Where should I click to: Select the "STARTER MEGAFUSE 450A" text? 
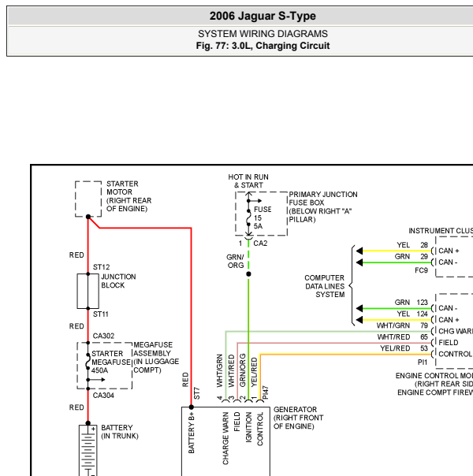coord(111,363)
